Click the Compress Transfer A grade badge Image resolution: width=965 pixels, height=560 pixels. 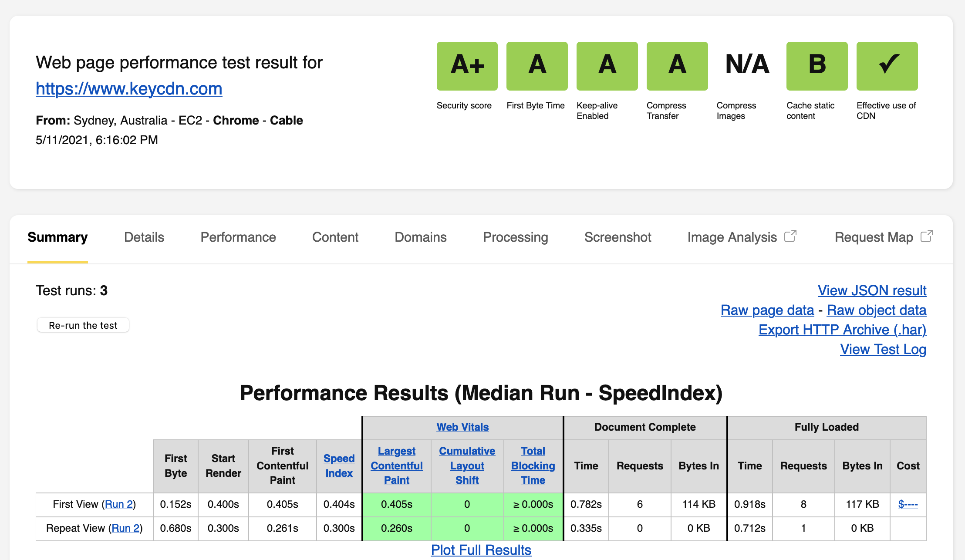[x=677, y=66]
